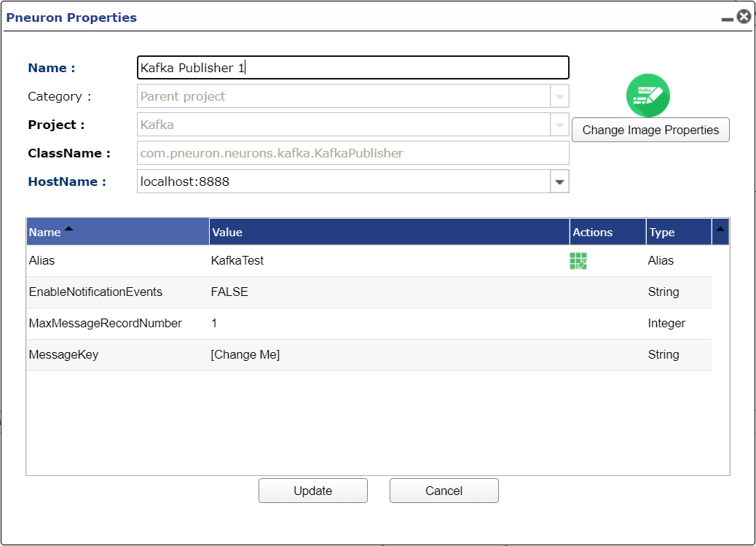
Task: Click the [Change Me] value cell
Action: (245, 355)
